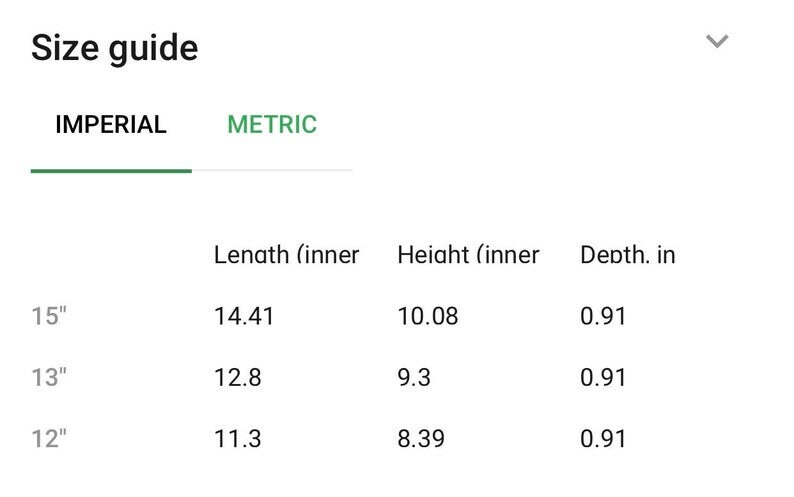Click the 9.3 height value

(x=414, y=377)
